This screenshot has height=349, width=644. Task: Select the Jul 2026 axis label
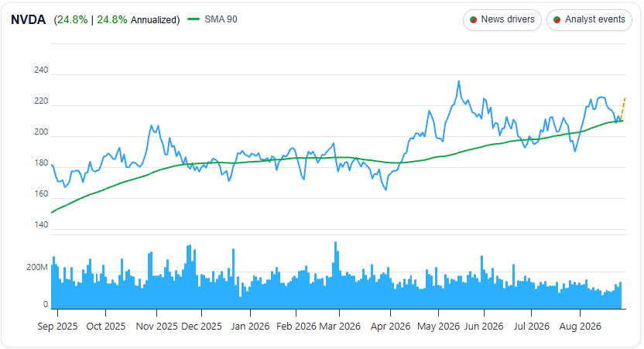(532, 327)
